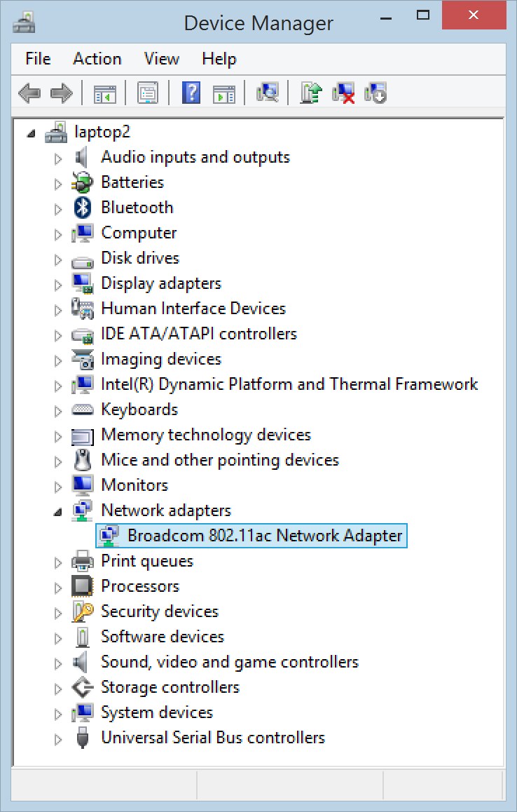Select the Processors category
Screen dimensions: 517x812
coord(140,586)
